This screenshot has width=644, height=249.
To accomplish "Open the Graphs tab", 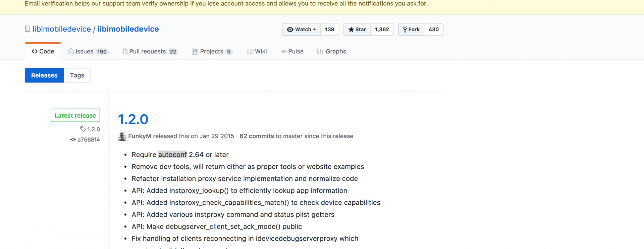I will 331,51.
